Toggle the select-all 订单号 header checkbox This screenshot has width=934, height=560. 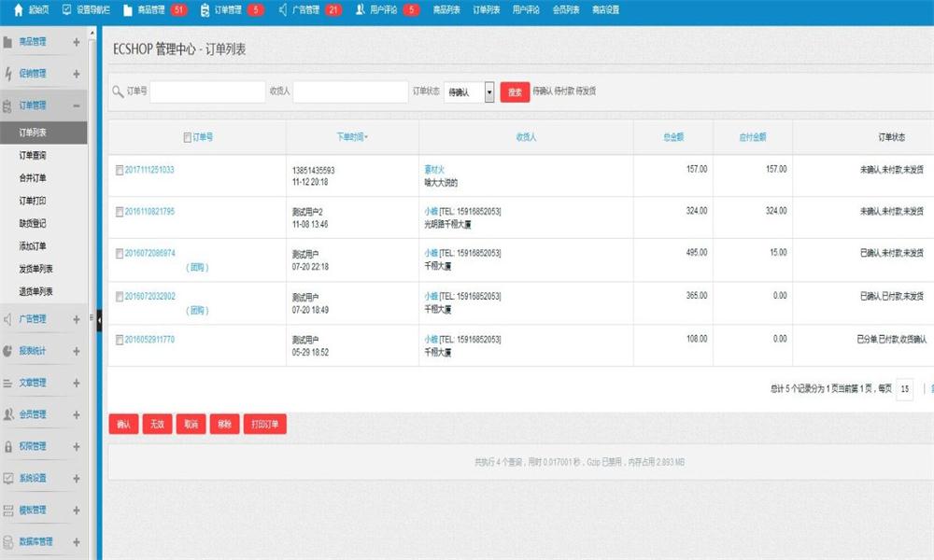point(187,137)
